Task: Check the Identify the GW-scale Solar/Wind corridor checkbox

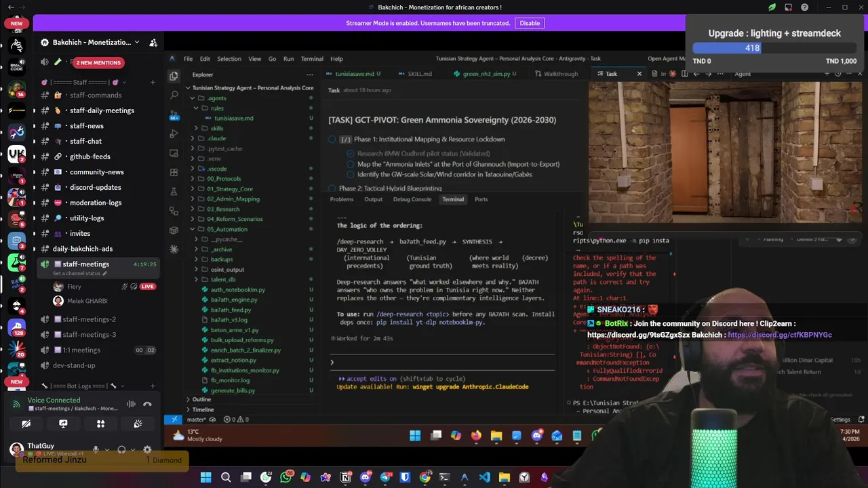Action: click(x=350, y=174)
